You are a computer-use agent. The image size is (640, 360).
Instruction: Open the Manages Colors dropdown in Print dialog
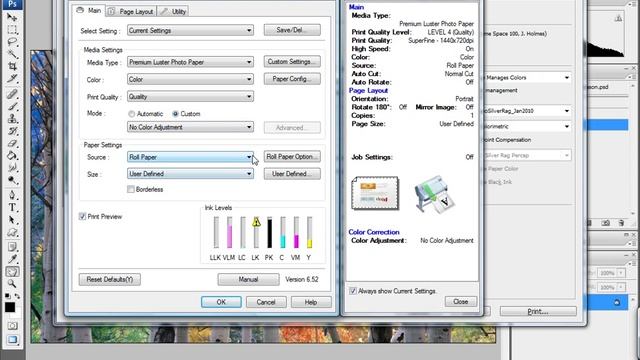pyautogui.click(x=527, y=78)
